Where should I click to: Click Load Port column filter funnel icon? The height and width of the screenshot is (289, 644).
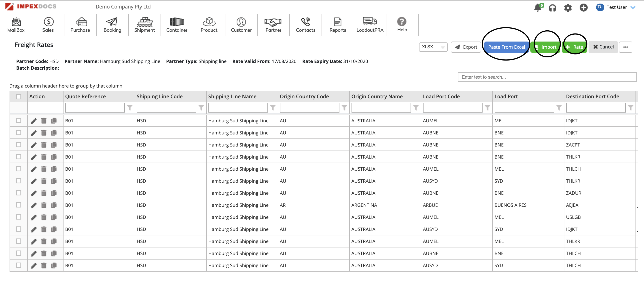pyautogui.click(x=559, y=108)
